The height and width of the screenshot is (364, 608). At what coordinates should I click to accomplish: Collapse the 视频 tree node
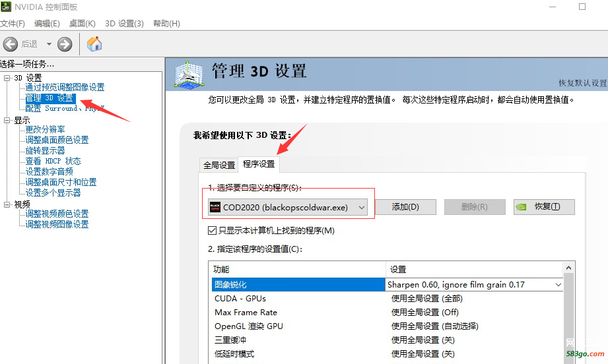tap(7, 204)
